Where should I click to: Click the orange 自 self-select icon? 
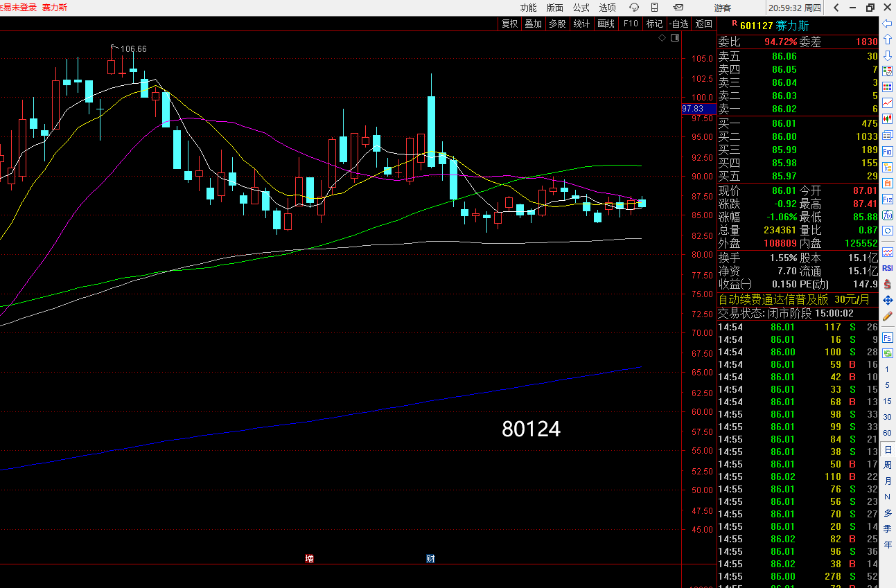pos(887,183)
